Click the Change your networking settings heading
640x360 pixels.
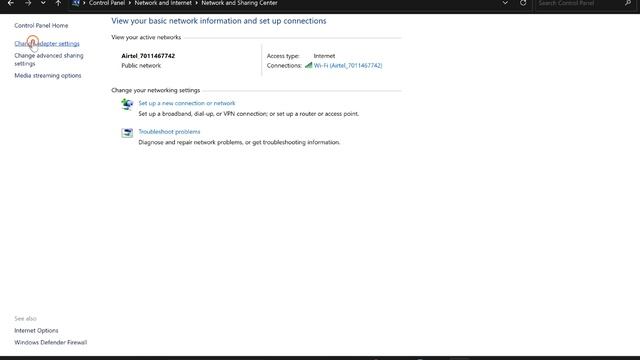pos(156,90)
